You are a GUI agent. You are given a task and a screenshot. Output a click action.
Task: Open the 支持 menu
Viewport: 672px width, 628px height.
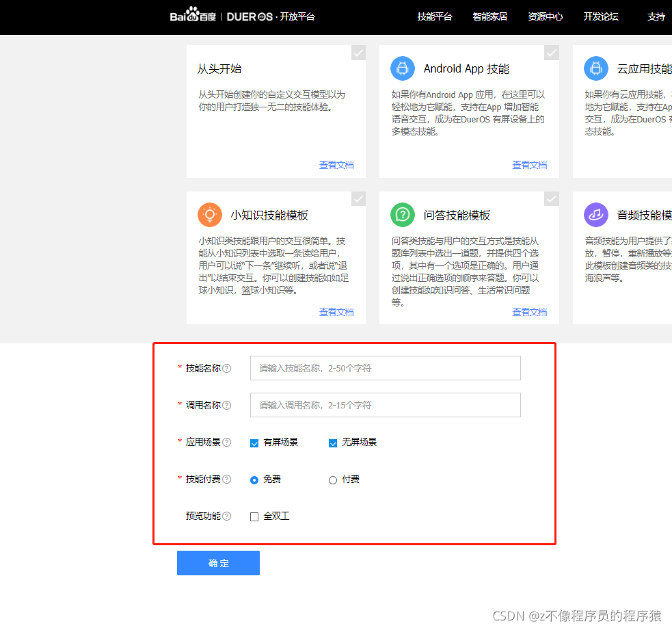tap(656, 16)
